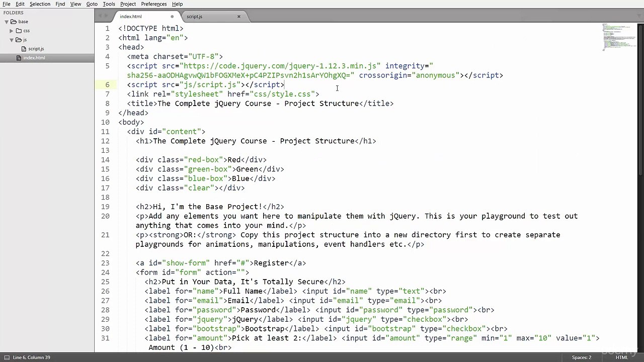Open the Tools menu
This screenshot has width=644, height=362.
pyautogui.click(x=109, y=4)
